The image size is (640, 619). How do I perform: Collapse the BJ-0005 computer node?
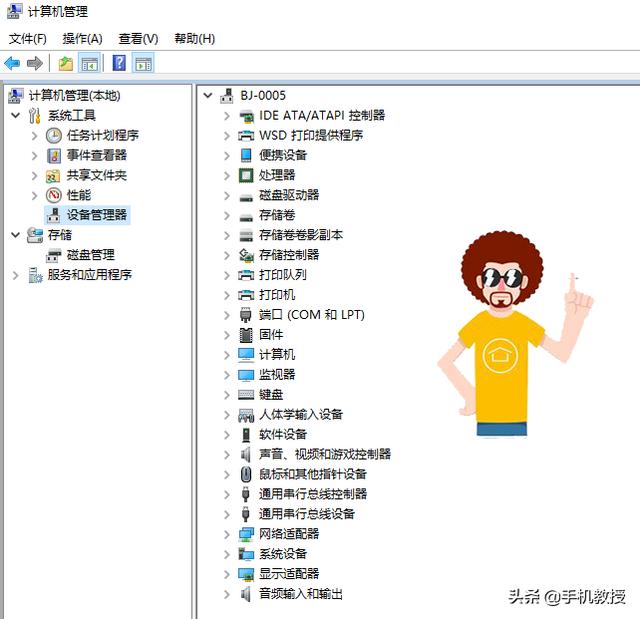(208, 95)
